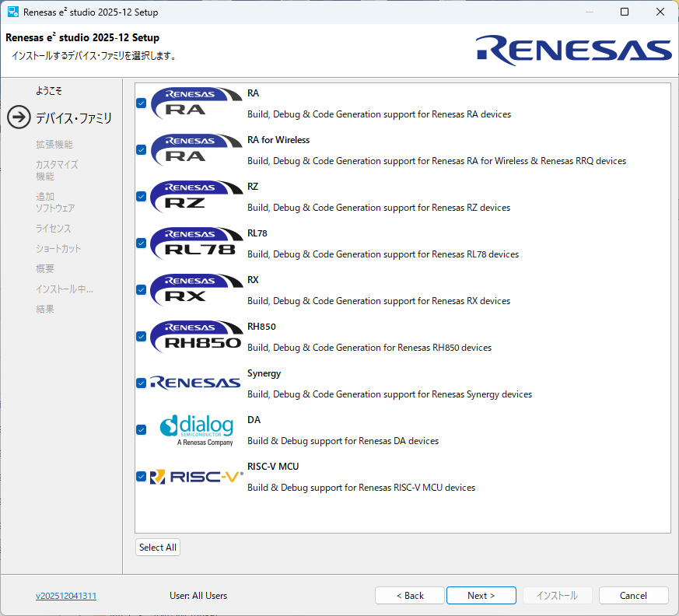Toggle the RISC-V MCU checkbox
Image resolution: width=679 pixels, height=616 pixels.
pyautogui.click(x=141, y=476)
